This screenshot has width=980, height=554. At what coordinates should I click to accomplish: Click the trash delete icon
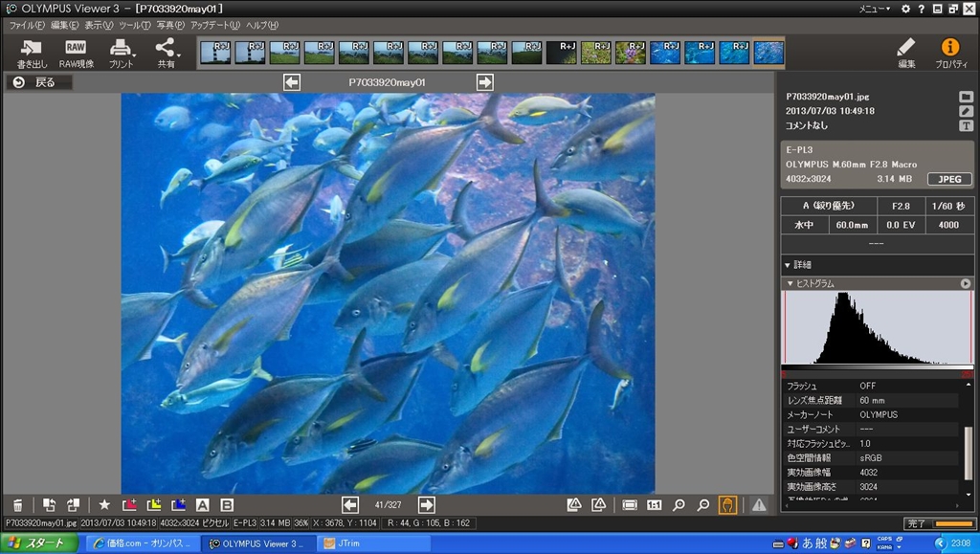17,505
